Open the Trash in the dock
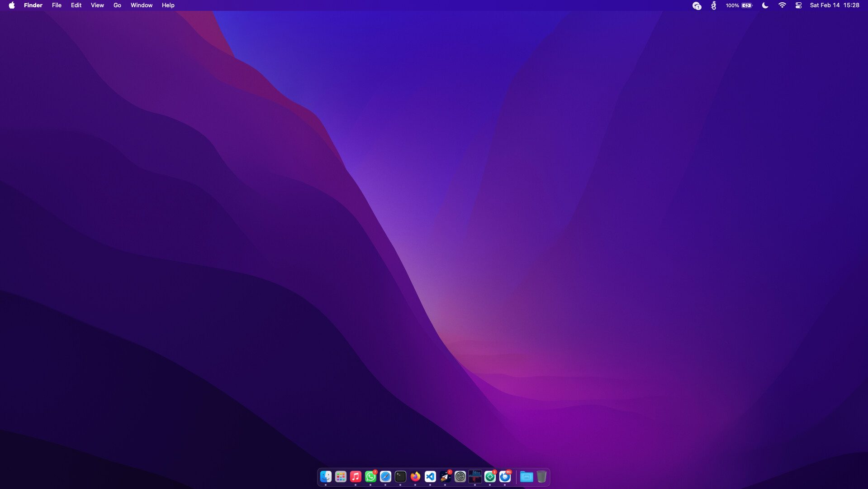The image size is (868, 489). [541, 476]
